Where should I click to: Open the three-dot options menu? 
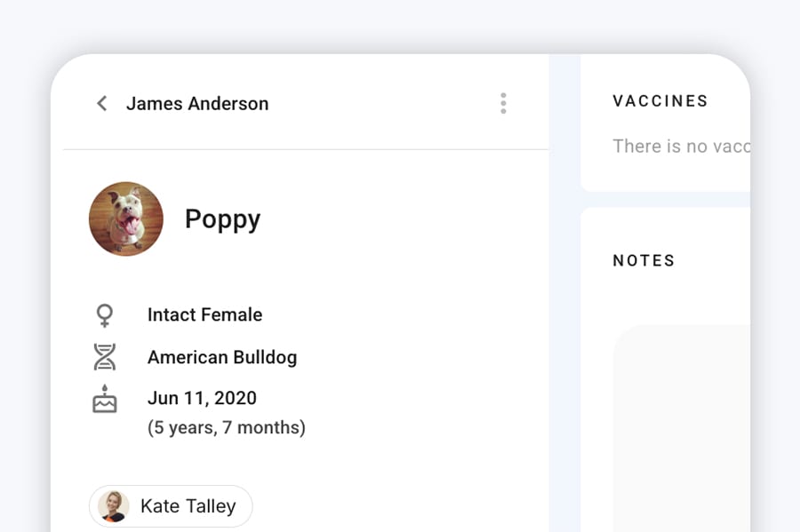pyautogui.click(x=503, y=103)
